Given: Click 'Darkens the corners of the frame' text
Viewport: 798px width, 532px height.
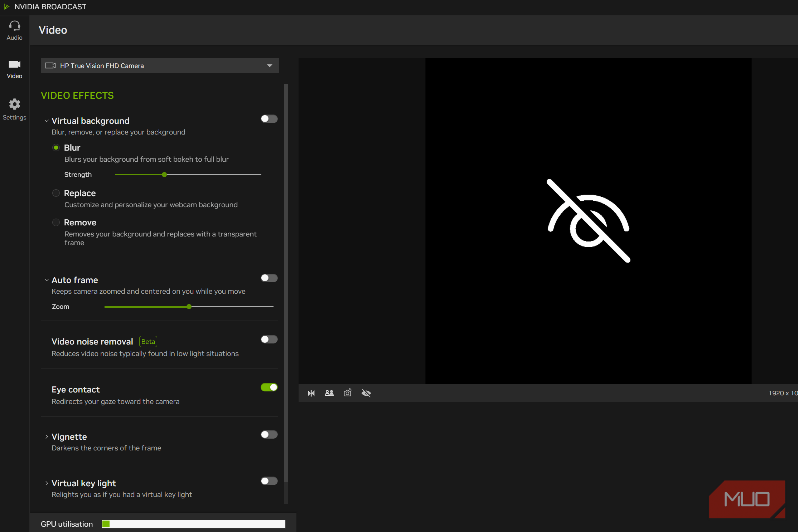Looking at the screenshot, I should coord(106,448).
